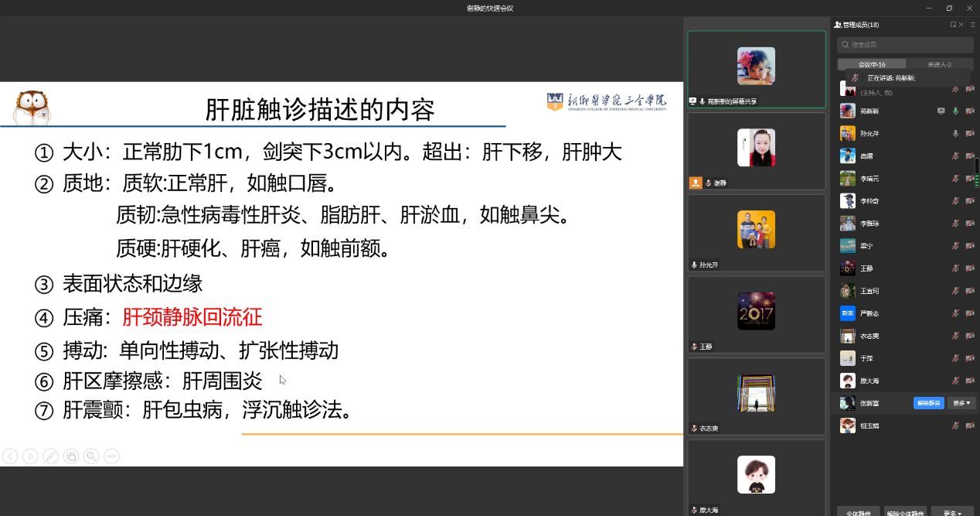Toggle microphone for 孙允芹 in member list
This screenshot has height=516, width=980.
pos(955,134)
